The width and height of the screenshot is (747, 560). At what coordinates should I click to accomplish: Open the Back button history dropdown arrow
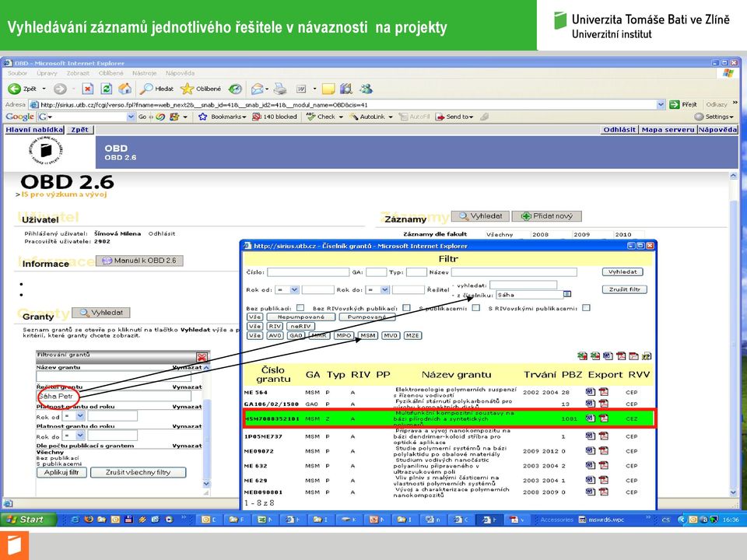pos(44,89)
